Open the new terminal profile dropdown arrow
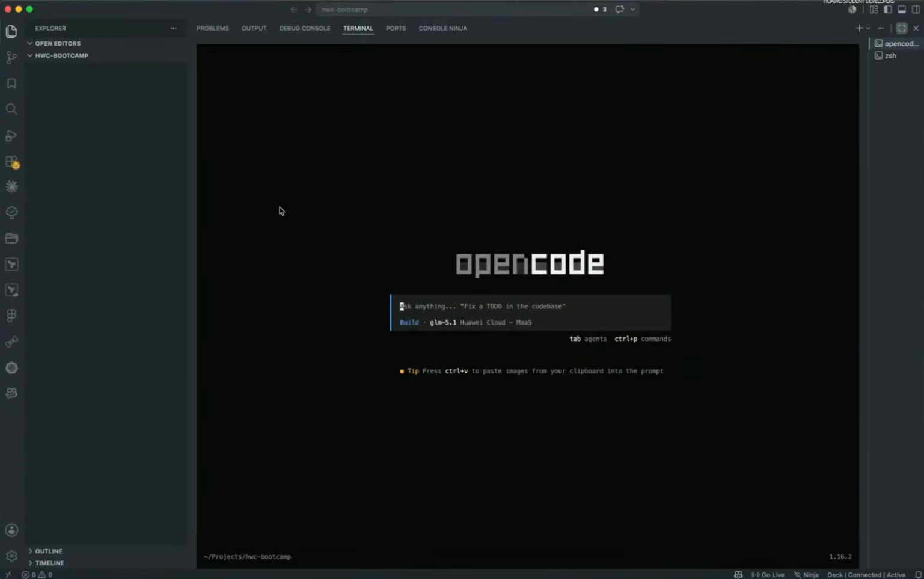 [869, 28]
